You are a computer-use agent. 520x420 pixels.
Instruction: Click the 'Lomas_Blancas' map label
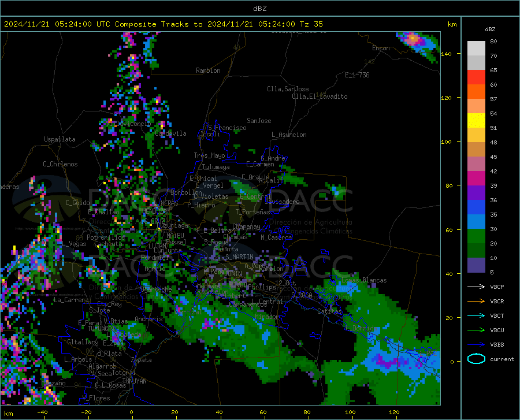pos(364,280)
